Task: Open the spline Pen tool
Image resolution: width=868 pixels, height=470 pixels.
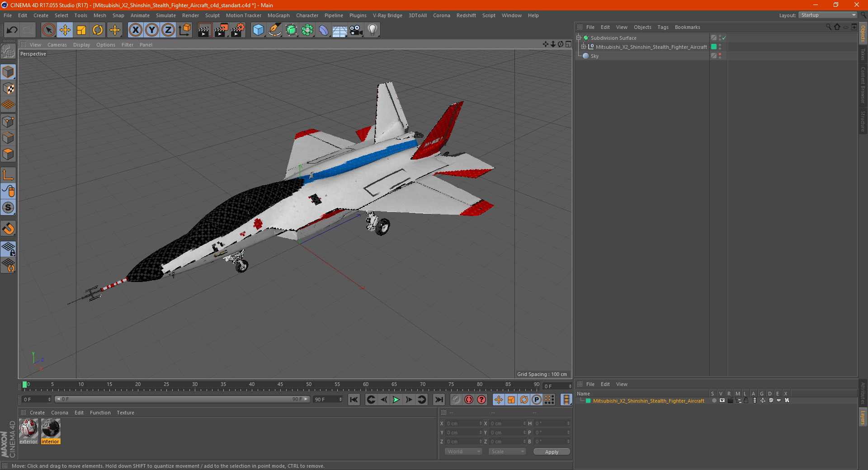Action: pos(274,30)
